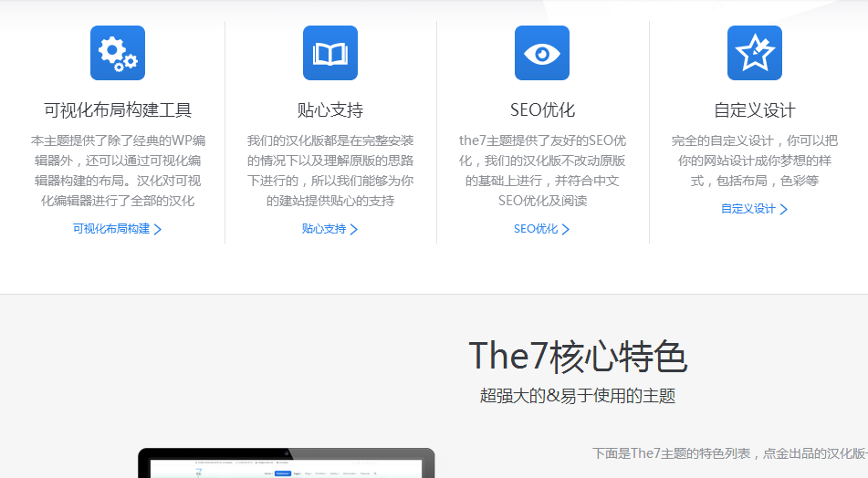Click the 贴心支持 heading
Viewport: 868px width, 478px height.
click(x=330, y=110)
